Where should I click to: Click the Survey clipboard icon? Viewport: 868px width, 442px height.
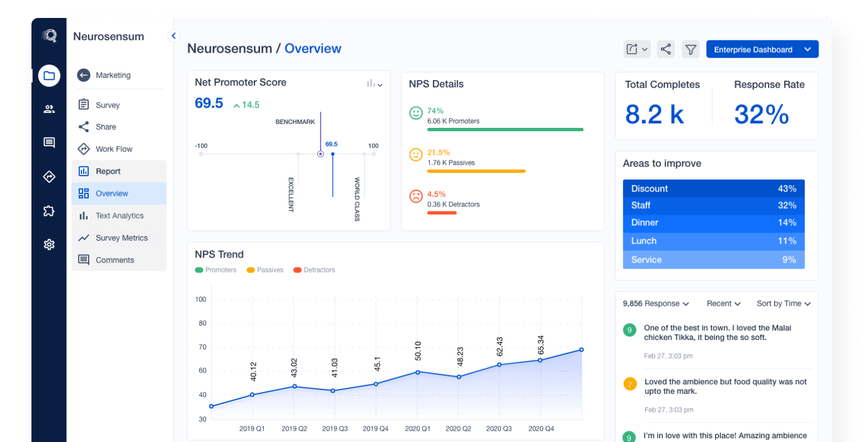click(x=84, y=104)
